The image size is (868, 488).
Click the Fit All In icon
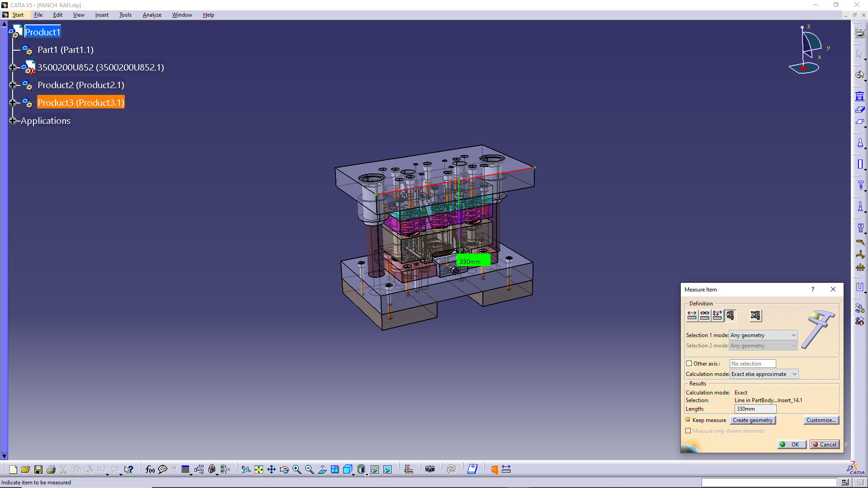tap(259, 469)
